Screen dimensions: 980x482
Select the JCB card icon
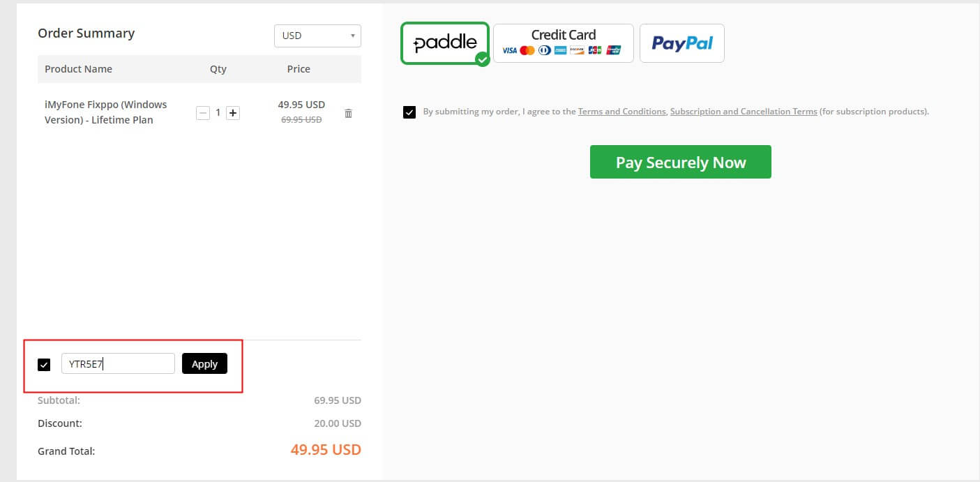click(x=595, y=50)
